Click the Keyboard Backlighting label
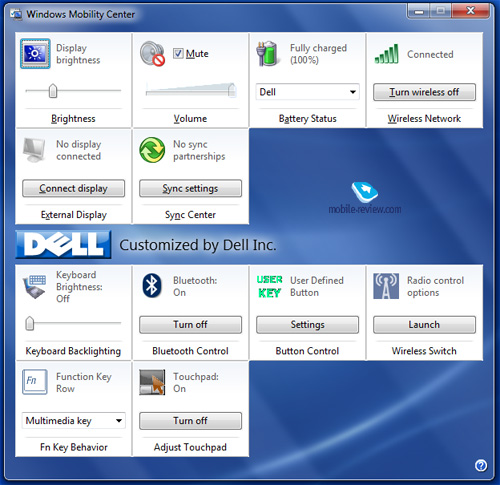 pyautogui.click(x=73, y=351)
